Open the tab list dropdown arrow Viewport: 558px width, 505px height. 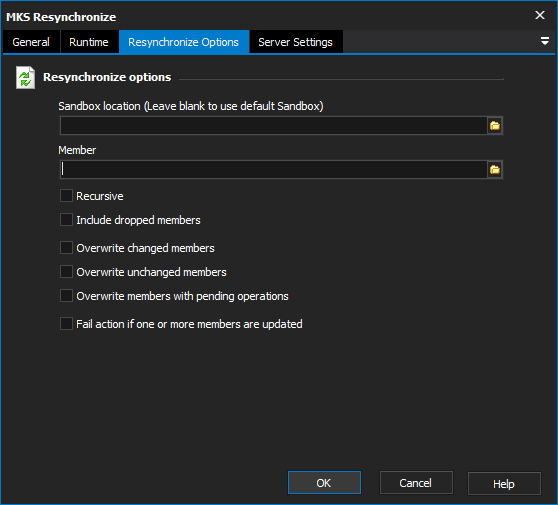click(x=544, y=41)
